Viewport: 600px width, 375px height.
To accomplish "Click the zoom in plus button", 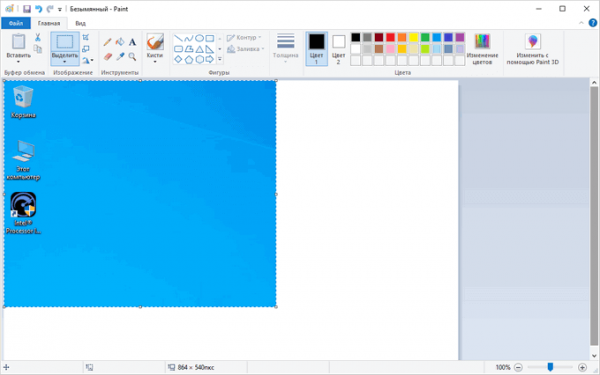I will tap(582, 367).
